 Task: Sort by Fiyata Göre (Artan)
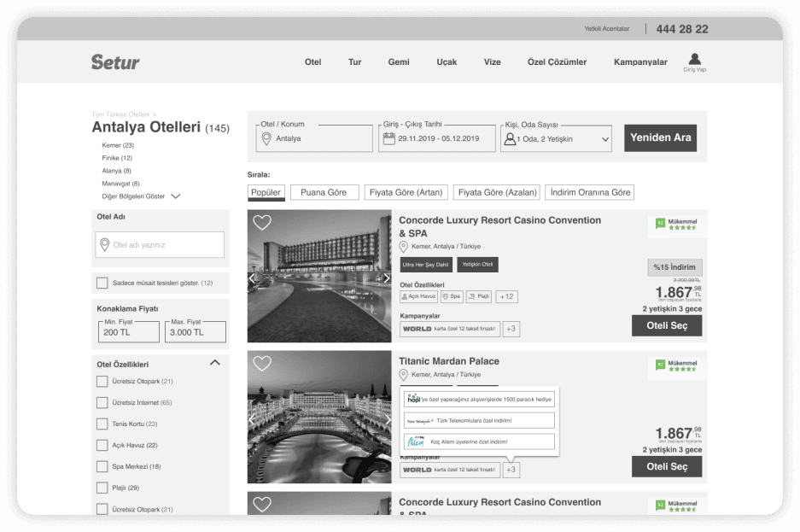point(406,192)
